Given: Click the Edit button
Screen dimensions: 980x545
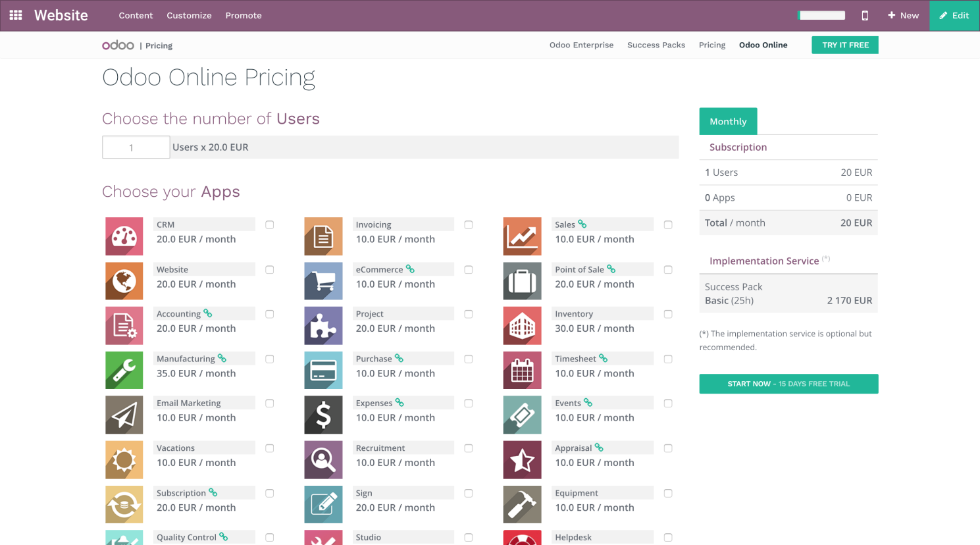Looking at the screenshot, I should pos(954,15).
